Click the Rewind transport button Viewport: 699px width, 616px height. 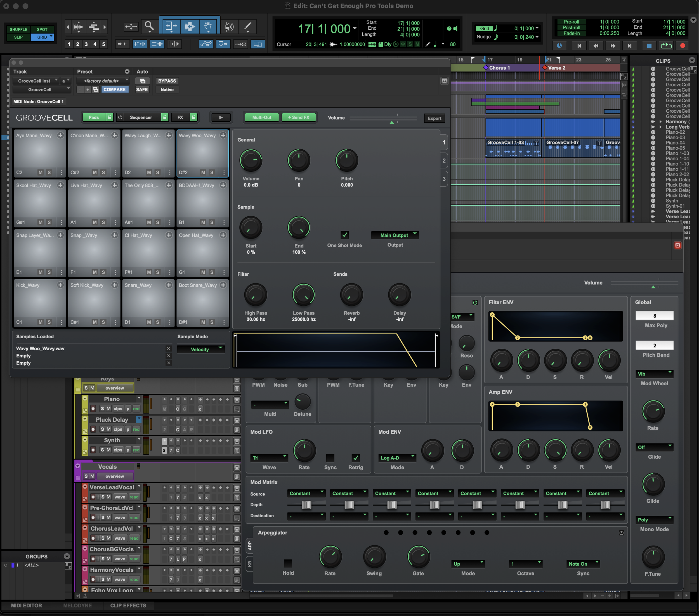coord(596,46)
